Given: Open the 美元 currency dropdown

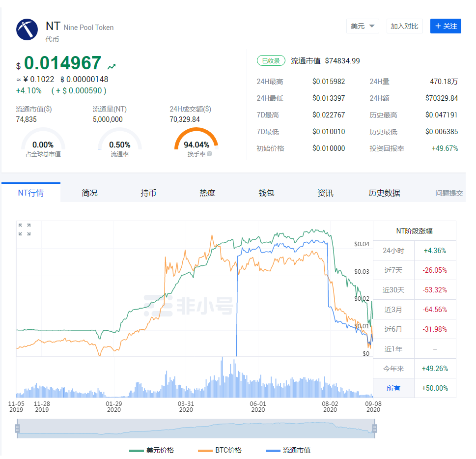Looking at the screenshot, I should [x=363, y=26].
